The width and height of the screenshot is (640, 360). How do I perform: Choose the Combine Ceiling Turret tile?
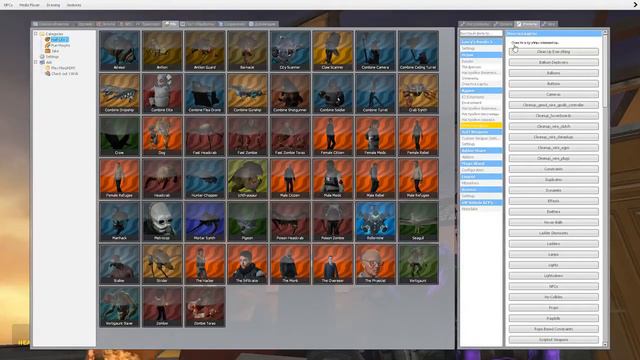418,51
